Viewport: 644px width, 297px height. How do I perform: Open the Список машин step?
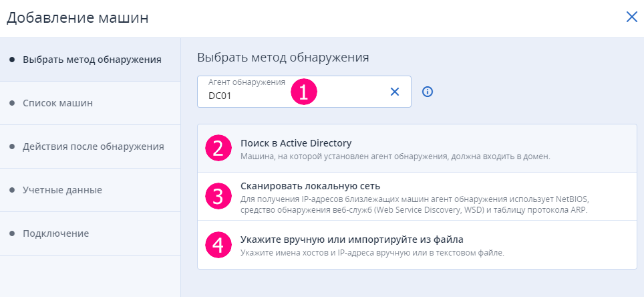pos(90,103)
